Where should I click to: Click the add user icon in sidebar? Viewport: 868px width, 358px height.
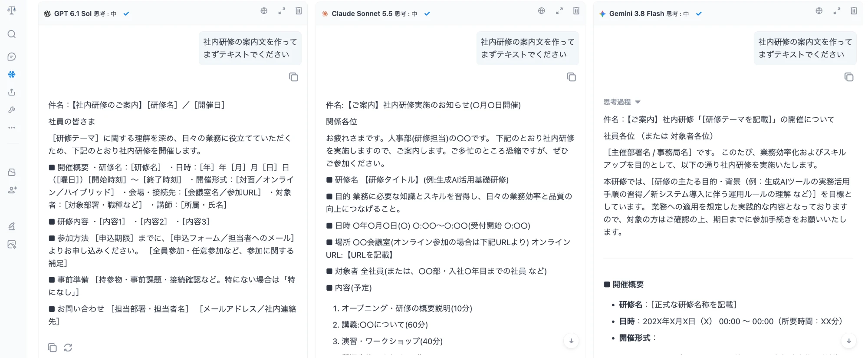tap(12, 190)
